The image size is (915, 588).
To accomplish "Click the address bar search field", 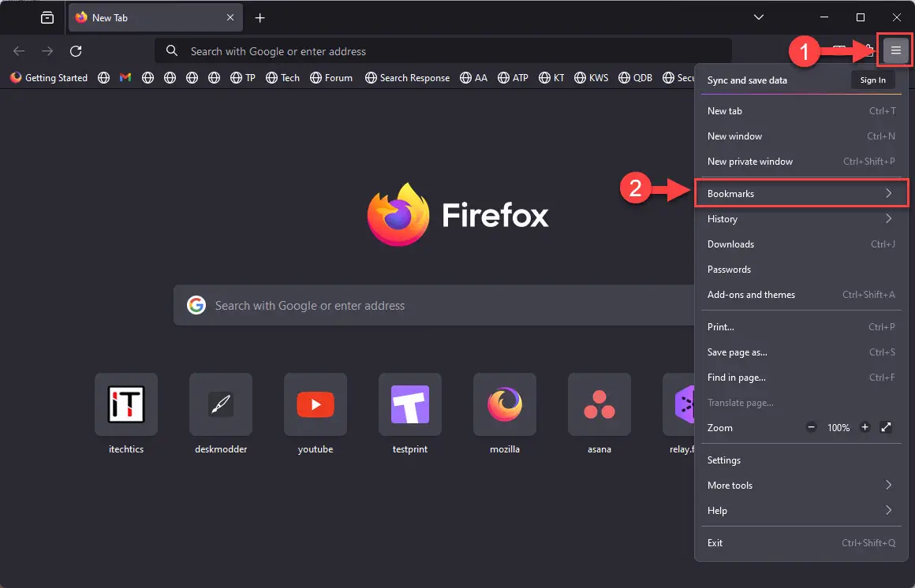I will 443,50.
